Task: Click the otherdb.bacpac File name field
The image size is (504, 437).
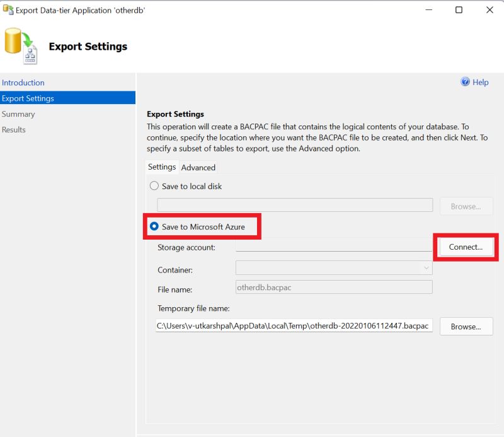Action: [x=334, y=287]
